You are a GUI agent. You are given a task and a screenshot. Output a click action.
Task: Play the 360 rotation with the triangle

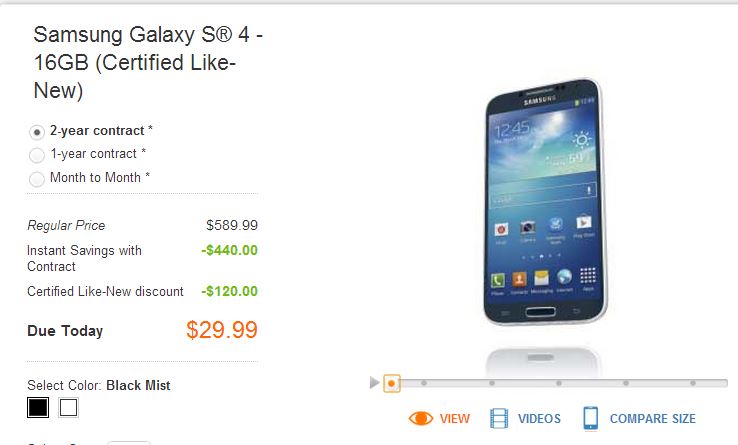click(x=374, y=382)
